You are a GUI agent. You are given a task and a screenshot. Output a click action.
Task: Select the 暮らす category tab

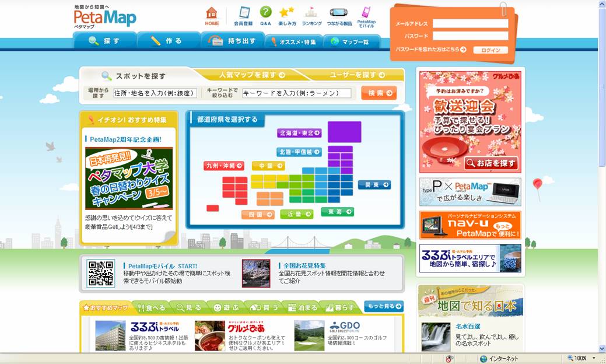point(339,307)
